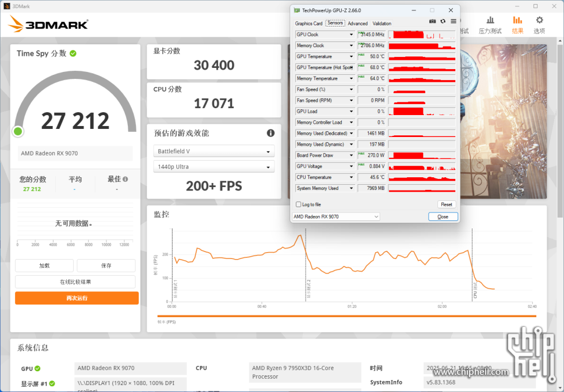Click the 显卡分数 value 30 400
This screenshot has height=392, width=564.
[214, 65]
